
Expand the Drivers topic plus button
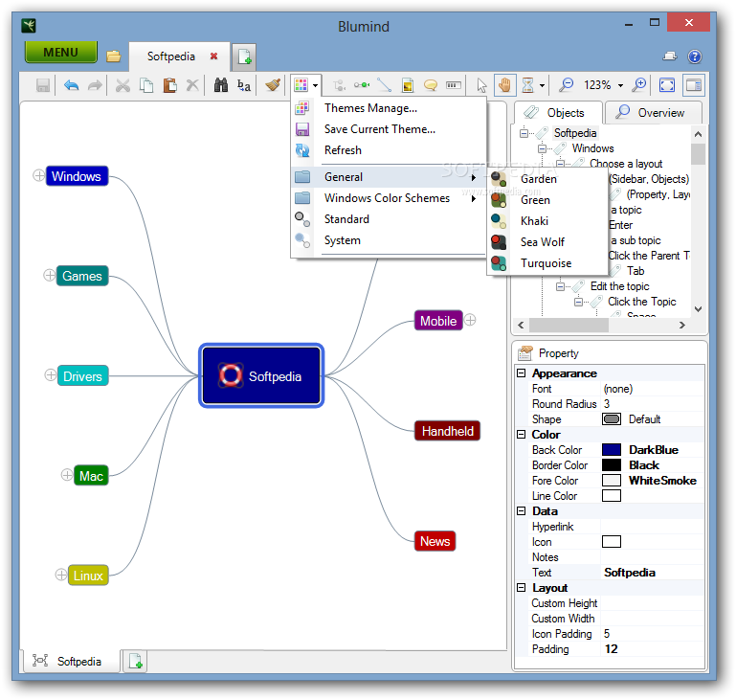pos(50,375)
